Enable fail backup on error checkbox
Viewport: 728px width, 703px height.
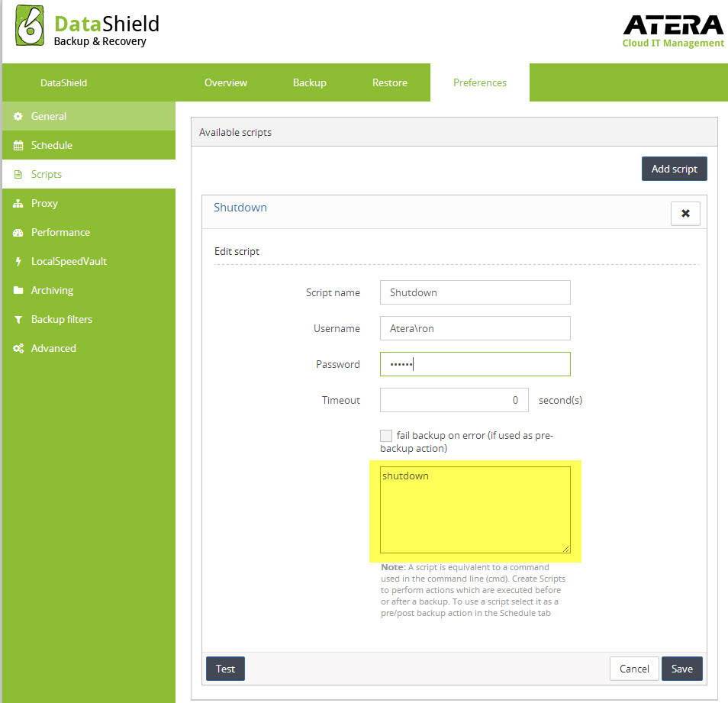click(x=386, y=435)
